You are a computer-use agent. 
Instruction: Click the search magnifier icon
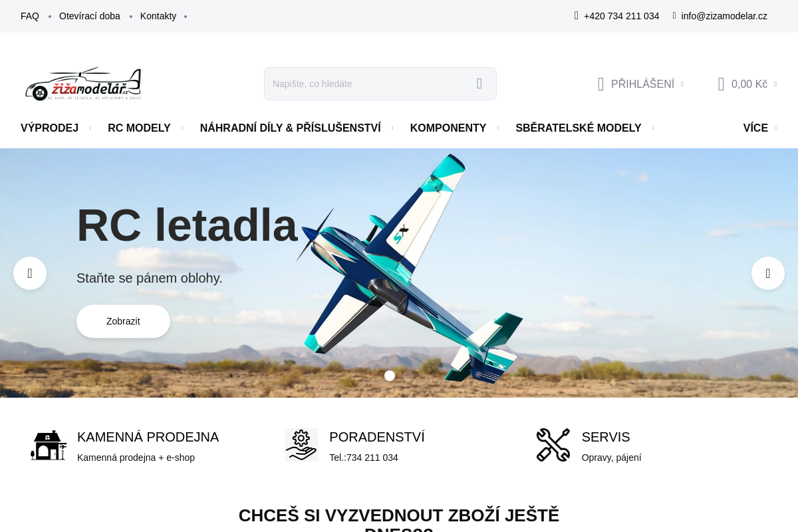[479, 84]
